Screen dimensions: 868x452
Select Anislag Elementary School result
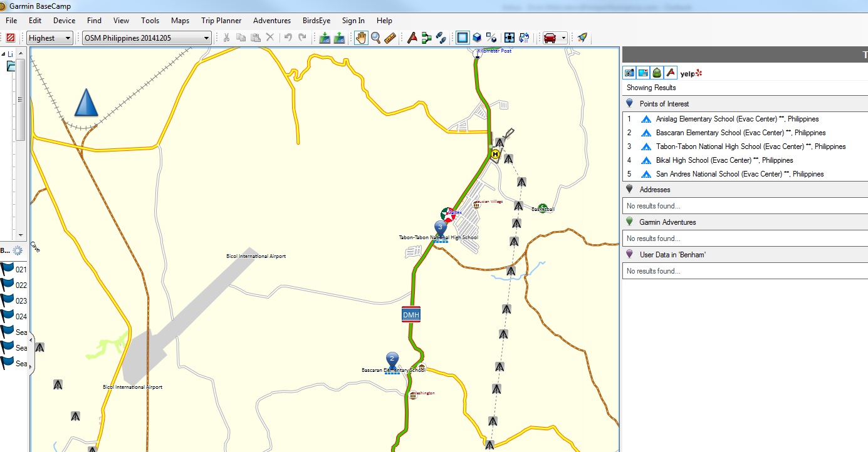pos(745,119)
